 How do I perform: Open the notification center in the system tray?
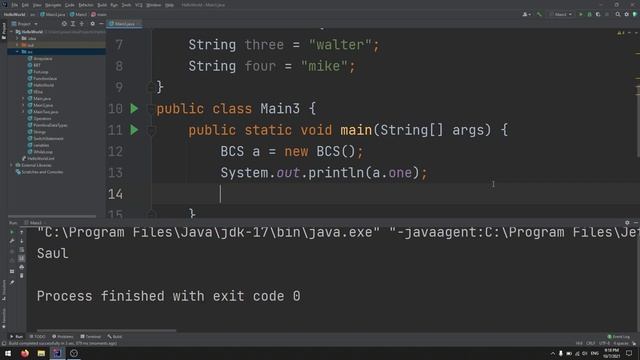pos(629,353)
